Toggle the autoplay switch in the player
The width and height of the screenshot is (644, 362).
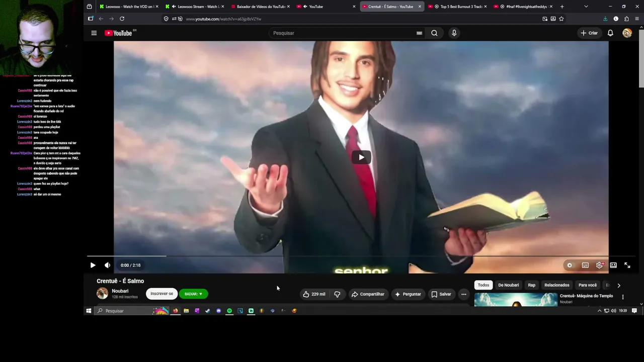point(570,265)
